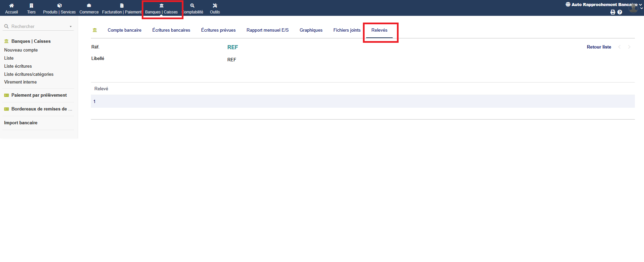
Task: Switch to the Écritures bancaires tab
Action: [171, 30]
